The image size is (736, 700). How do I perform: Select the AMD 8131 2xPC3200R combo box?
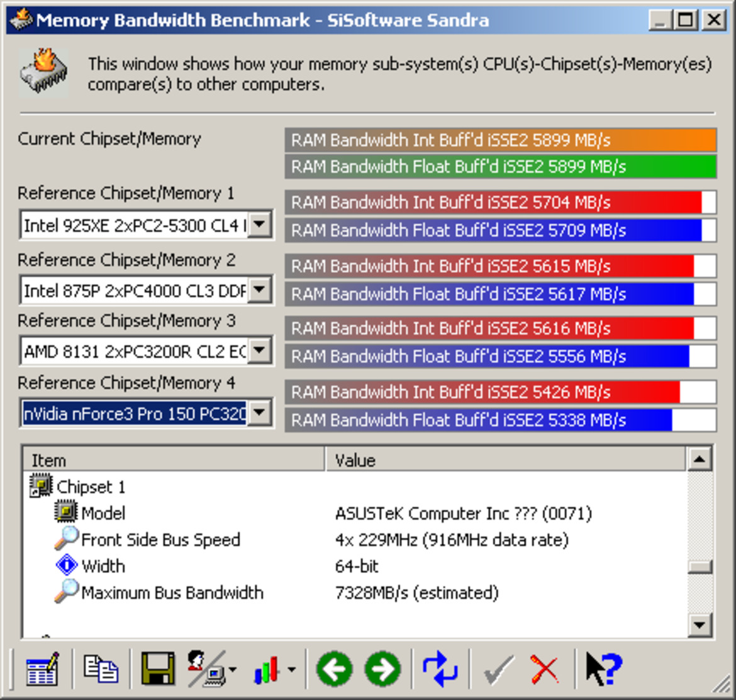click(146, 350)
